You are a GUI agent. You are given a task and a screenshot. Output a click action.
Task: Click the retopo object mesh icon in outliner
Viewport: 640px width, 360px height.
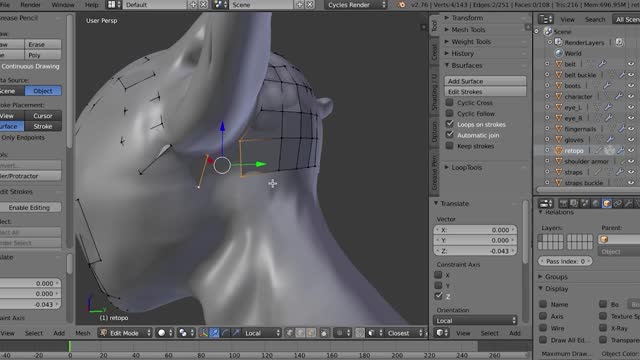559,151
